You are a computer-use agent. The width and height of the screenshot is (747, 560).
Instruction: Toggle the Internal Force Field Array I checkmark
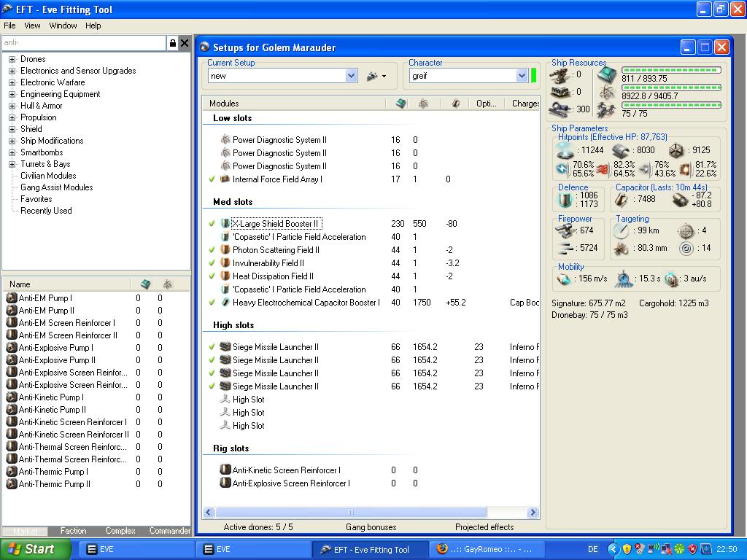[x=212, y=179]
